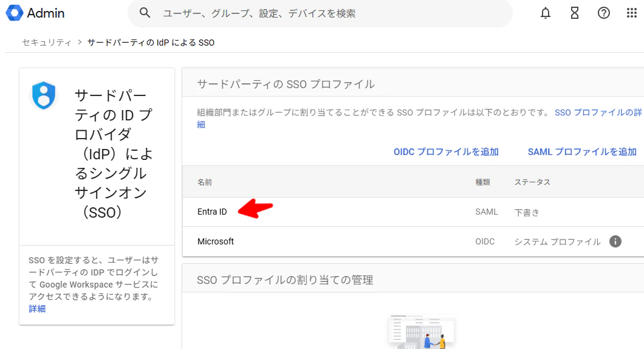Image resolution: width=644 pixels, height=349 pixels.
Task: Click the ステータス column header
Action: 532,182
